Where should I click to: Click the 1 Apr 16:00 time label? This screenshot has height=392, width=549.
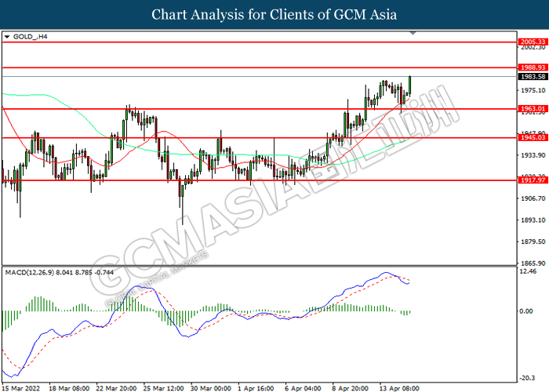pos(256,388)
